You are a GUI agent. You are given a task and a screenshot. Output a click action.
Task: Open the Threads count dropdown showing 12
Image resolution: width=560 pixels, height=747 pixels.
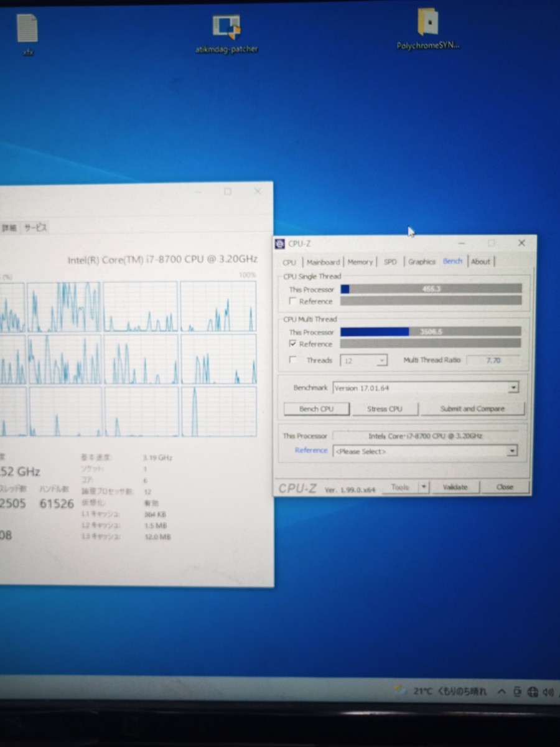pyautogui.click(x=364, y=360)
